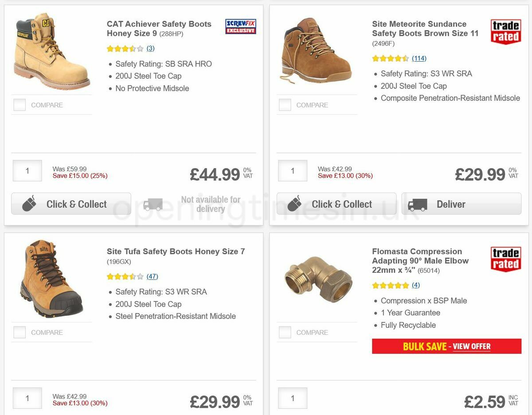Image resolution: width=532 pixels, height=415 pixels.
Task: Click trade rated badge on Site Meteorite boots
Action: point(505,31)
